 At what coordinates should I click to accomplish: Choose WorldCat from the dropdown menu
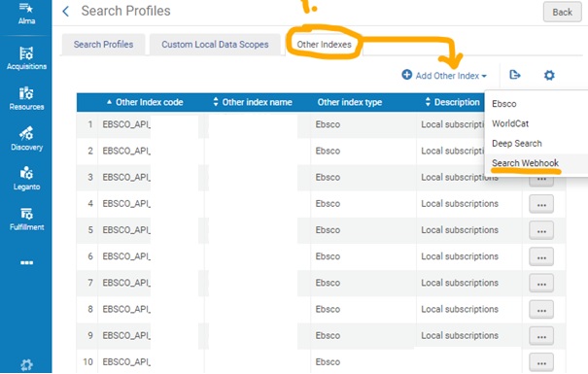[510, 123]
